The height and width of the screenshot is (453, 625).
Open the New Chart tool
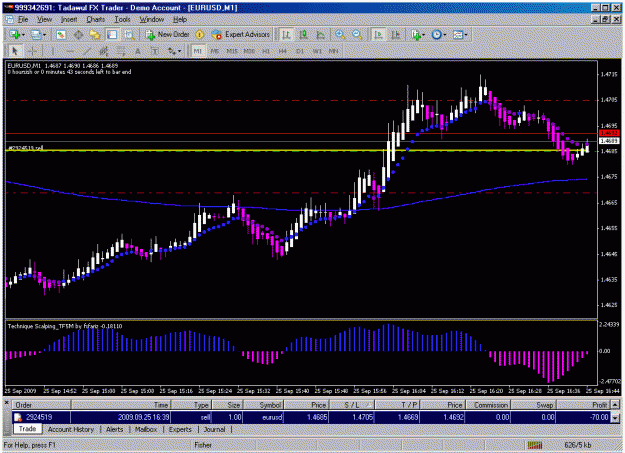15,35
